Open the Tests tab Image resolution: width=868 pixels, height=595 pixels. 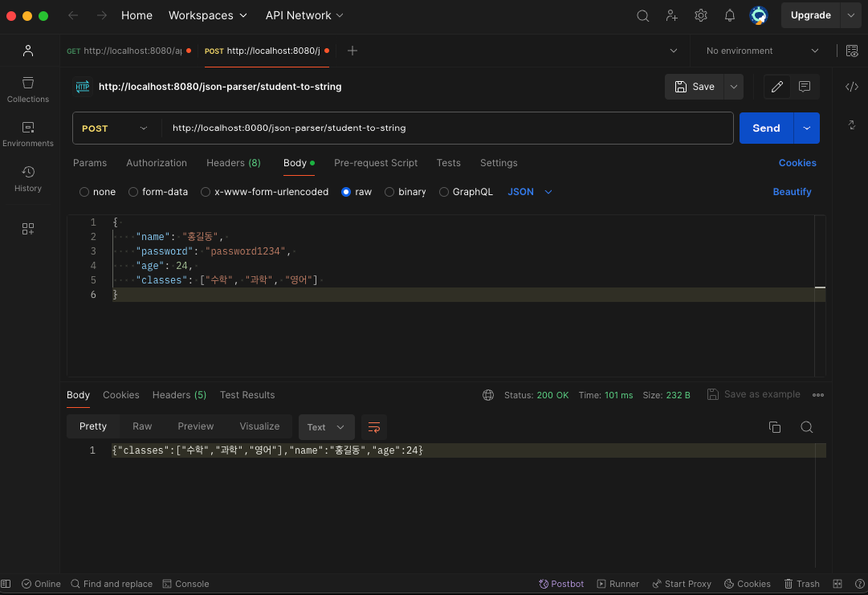(448, 163)
